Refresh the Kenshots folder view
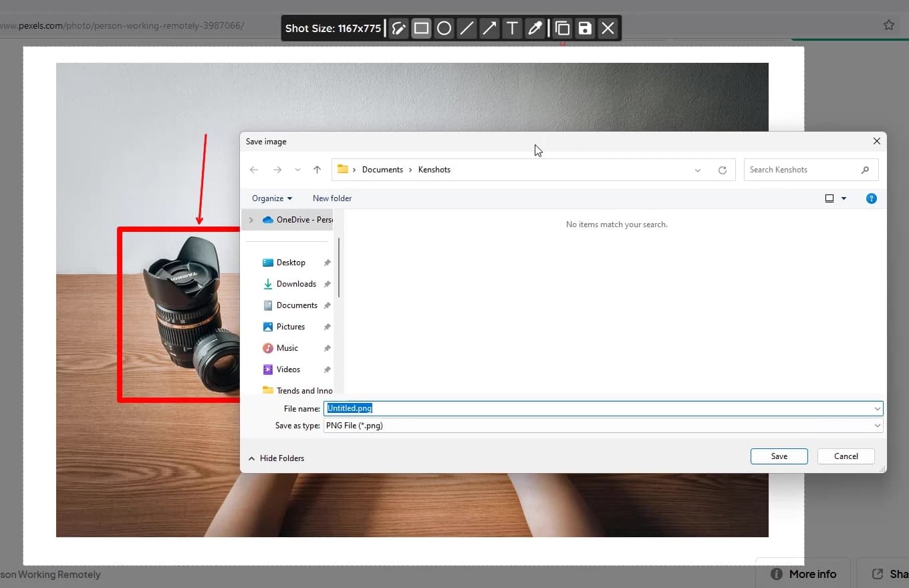The height and width of the screenshot is (588, 909). click(x=722, y=170)
